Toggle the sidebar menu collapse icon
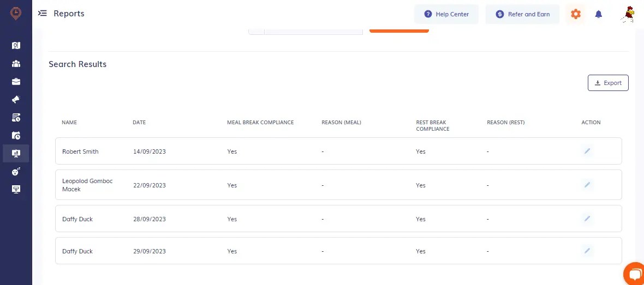Viewport: 644px width, 285px height. coord(43,14)
